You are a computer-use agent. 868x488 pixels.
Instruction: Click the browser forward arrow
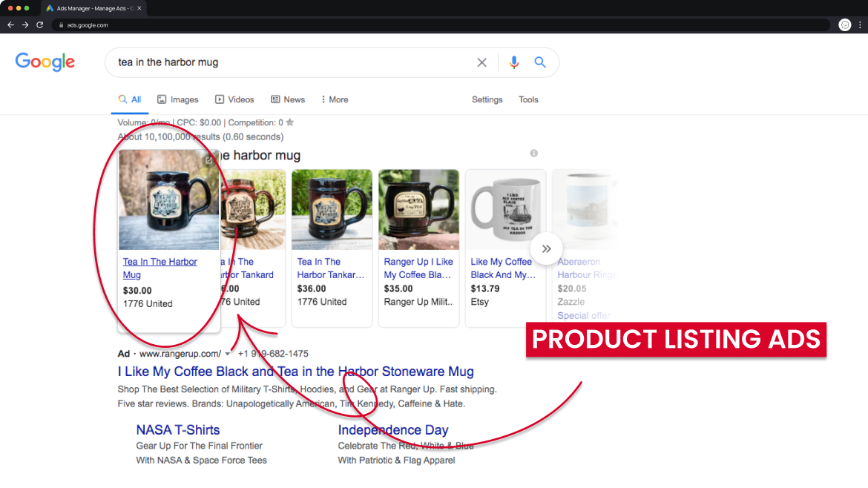(25, 24)
